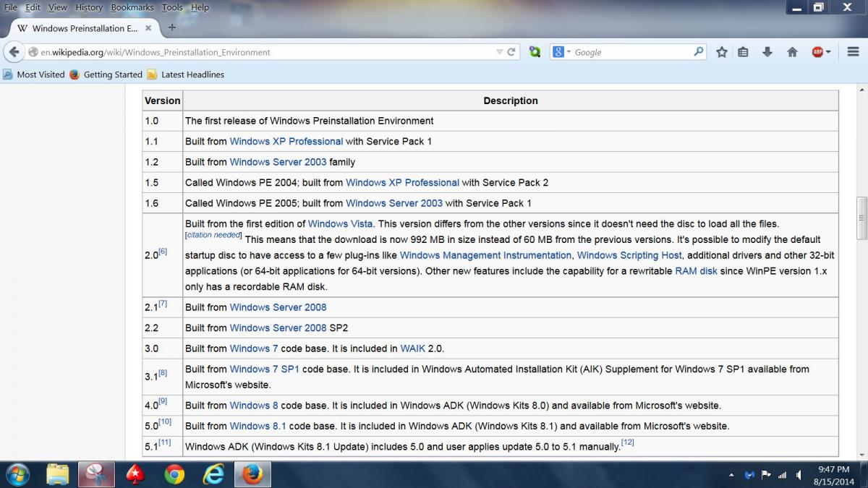This screenshot has width=868, height=488.
Task: Follow the Windows Vista link
Action: (x=341, y=224)
